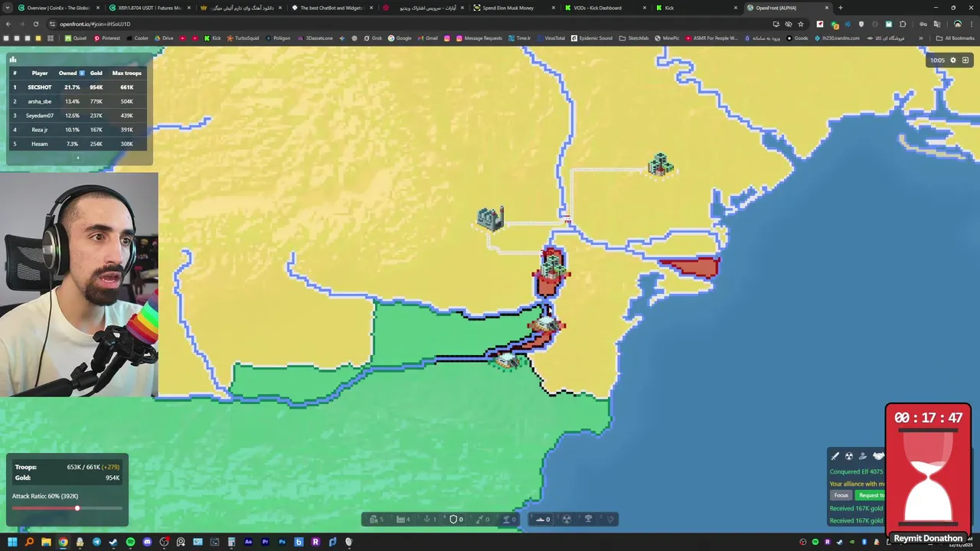Select the Atom Bomb radiation icon

(567, 519)
